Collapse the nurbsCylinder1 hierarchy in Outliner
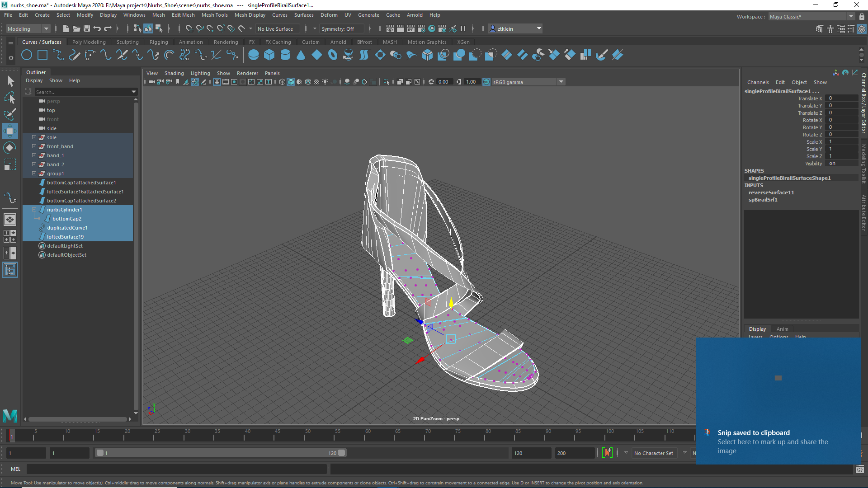This screenshot has width=868, height=488. tap(35, 210)
